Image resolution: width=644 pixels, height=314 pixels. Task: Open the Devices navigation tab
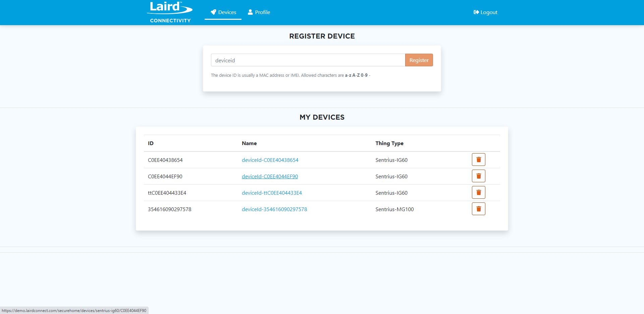coord(223,12)
